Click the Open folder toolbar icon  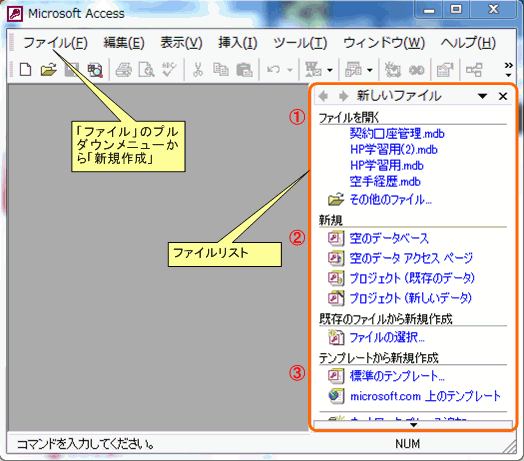pos(49,70)
